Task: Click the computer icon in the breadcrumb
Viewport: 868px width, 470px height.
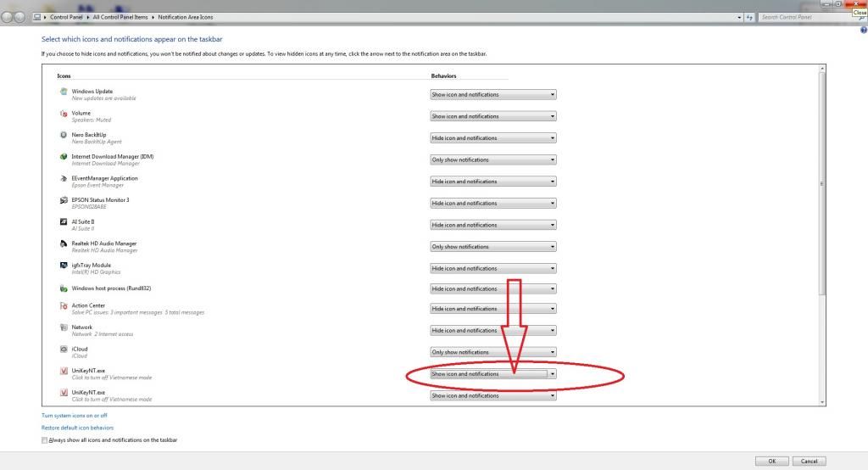Action: click(x=37, y=17)
